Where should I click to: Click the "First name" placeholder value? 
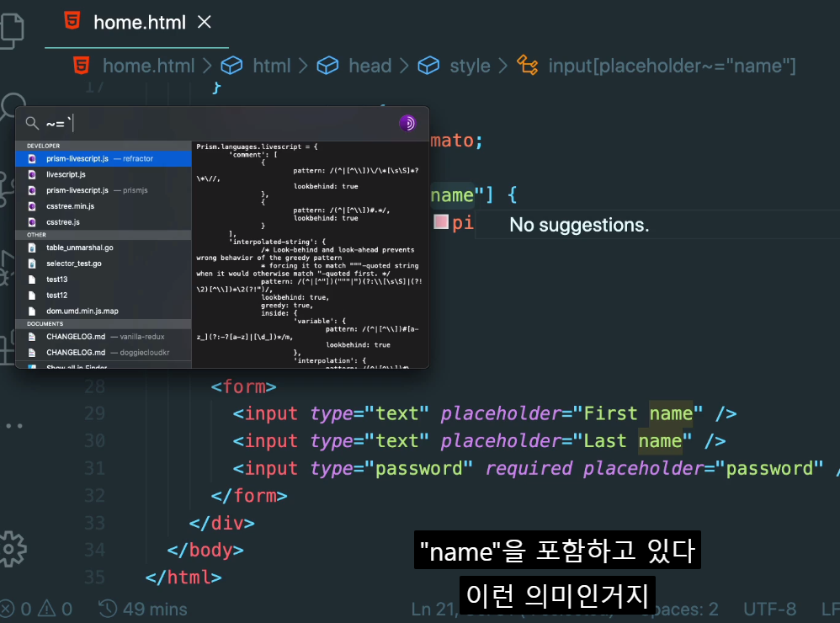pyautogui.click(x=637, y=413)
